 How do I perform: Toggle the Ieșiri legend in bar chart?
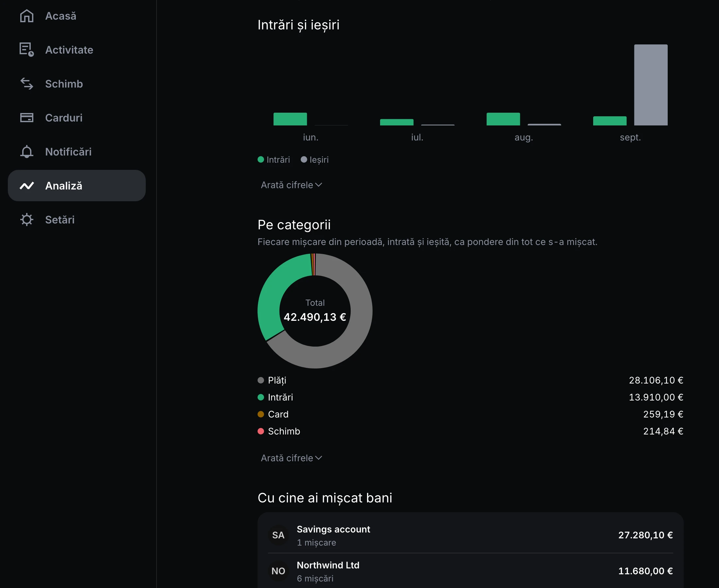point(314,159)
